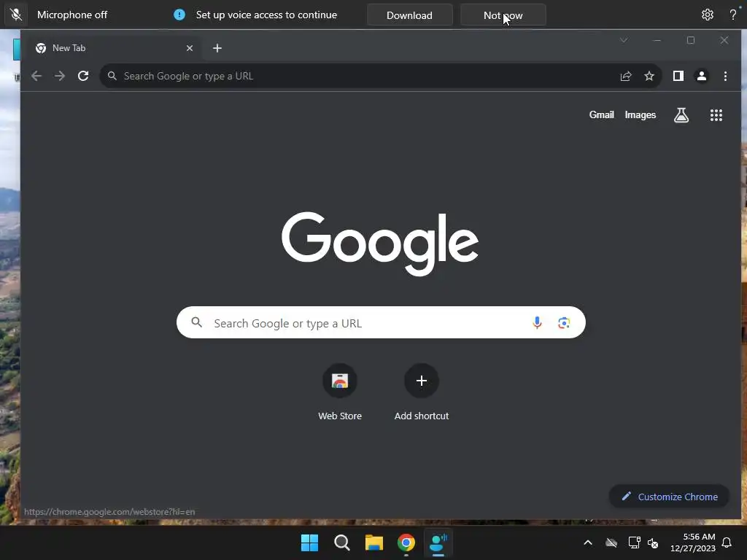Open File Explorer from taskbar

374,542
